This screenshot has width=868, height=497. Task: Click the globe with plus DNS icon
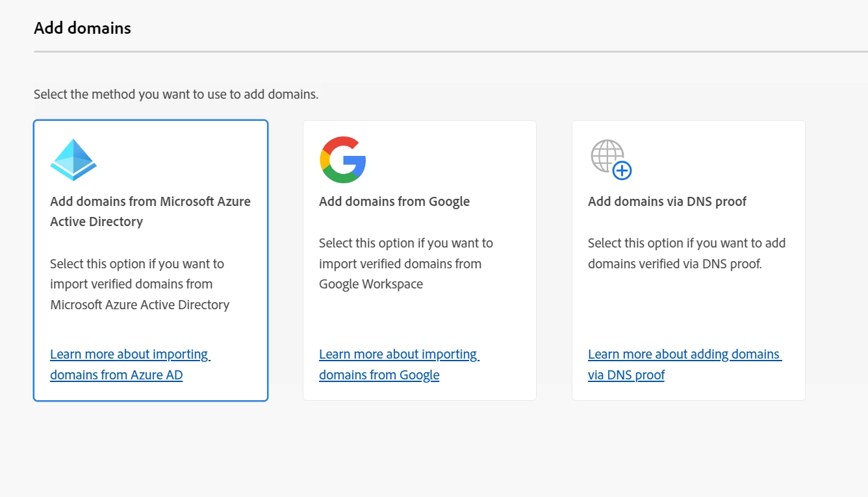pos(611,160)
